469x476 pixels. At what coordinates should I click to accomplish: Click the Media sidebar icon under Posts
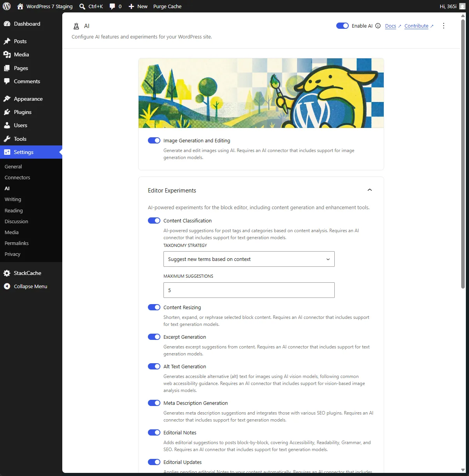tap(7, 54)
